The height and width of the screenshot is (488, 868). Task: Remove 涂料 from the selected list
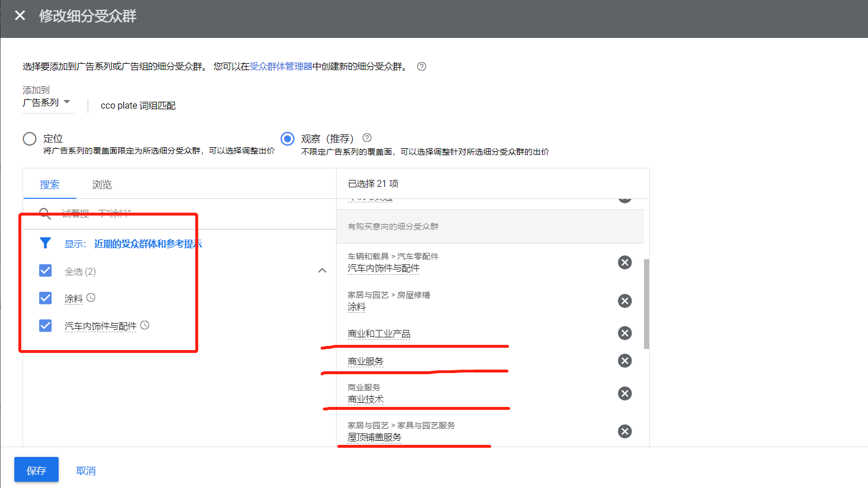pos(625,301)
